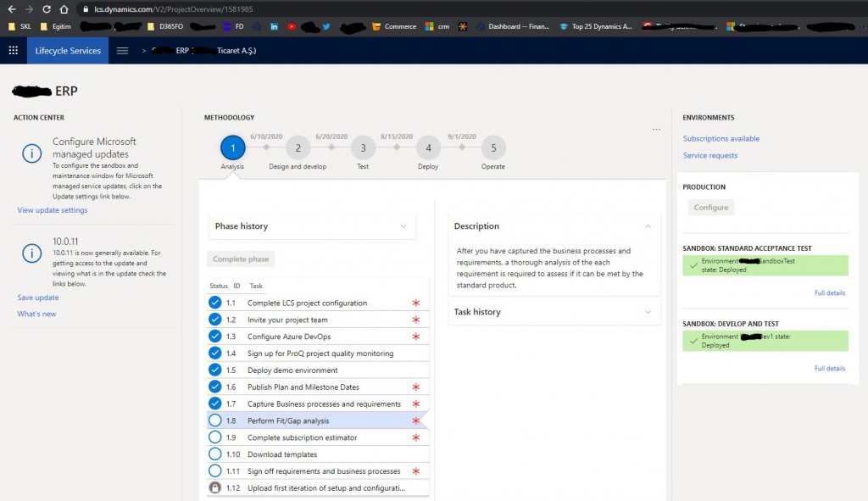Click the required asterisk on task 1.1
868x501 pixels.
(415, 303)
